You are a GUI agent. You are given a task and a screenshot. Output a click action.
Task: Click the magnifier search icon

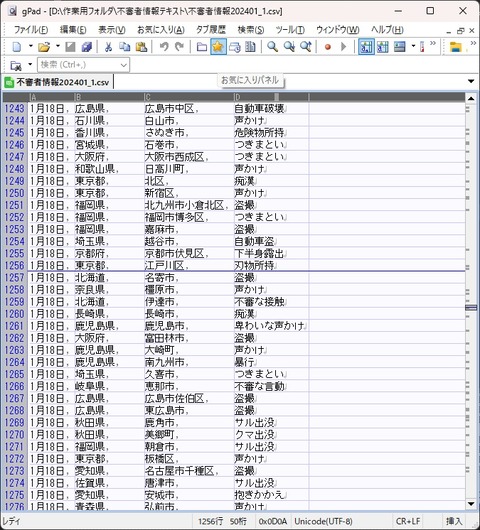tap(272, 47)
